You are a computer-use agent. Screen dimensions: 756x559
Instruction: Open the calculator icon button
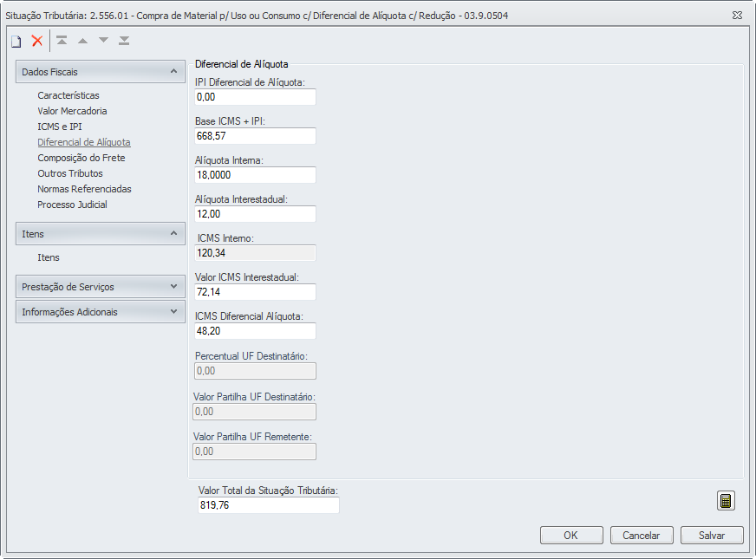726,501
